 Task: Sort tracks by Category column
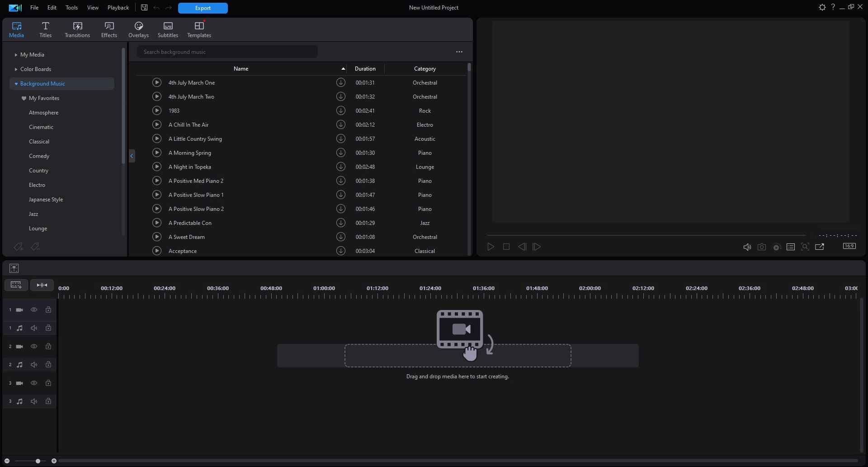[x=425, y=69]
